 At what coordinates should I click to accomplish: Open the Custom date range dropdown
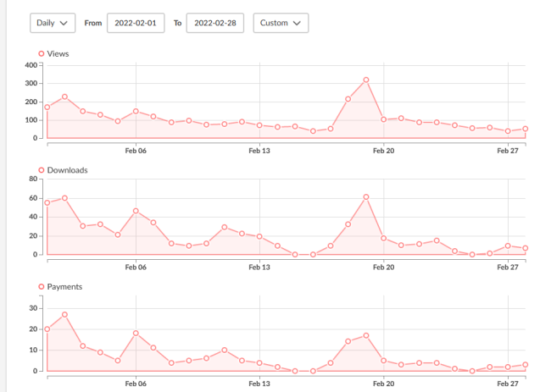point(281,23)
